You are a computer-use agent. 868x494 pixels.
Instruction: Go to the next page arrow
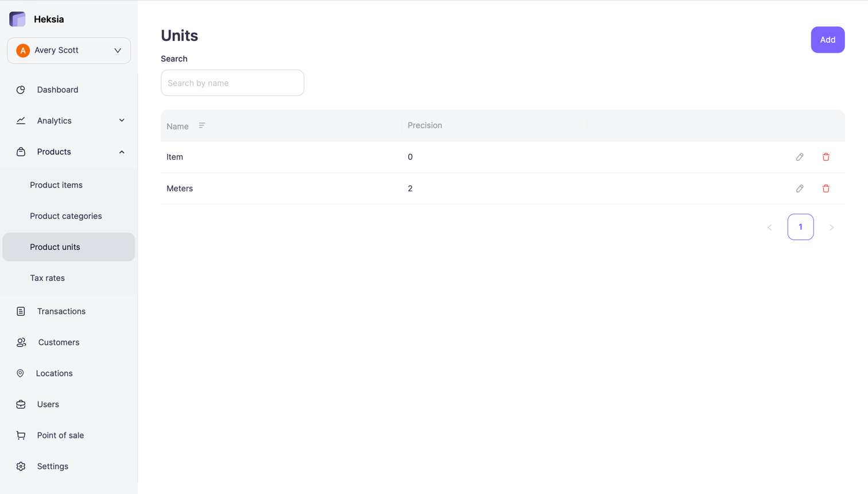(831, 227)
